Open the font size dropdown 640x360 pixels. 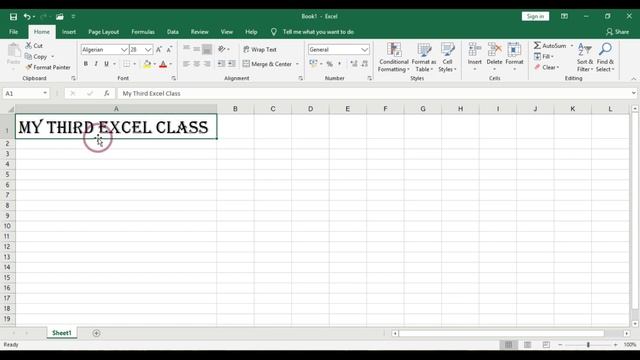coord(148,49)
